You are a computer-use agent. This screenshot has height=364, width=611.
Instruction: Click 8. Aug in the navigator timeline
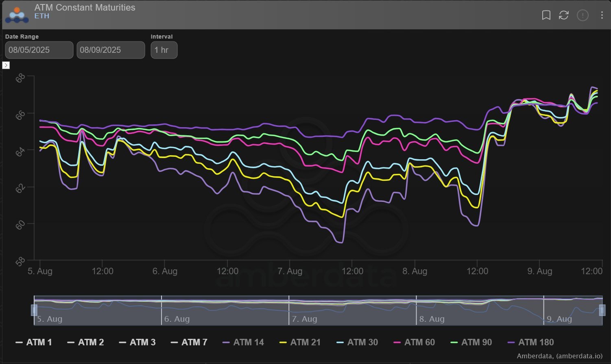432,319
